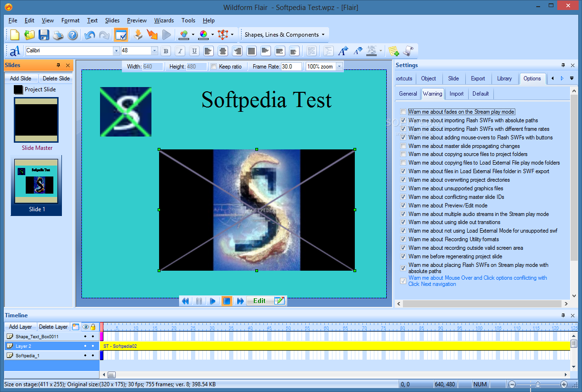Switch to the Library tab in Settings
The image size is (582, 392).
pos(504,78)
